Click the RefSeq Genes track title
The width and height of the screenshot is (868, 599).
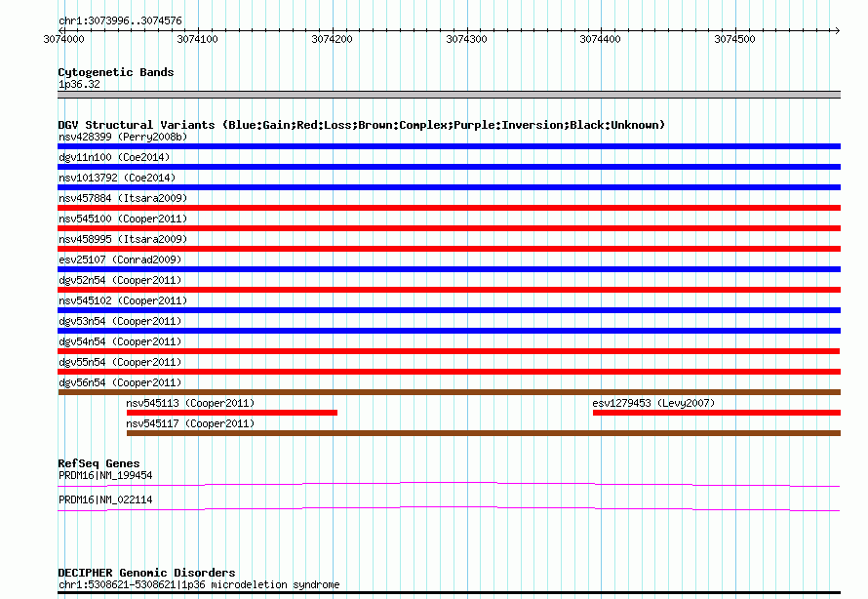tap(99, 463)
